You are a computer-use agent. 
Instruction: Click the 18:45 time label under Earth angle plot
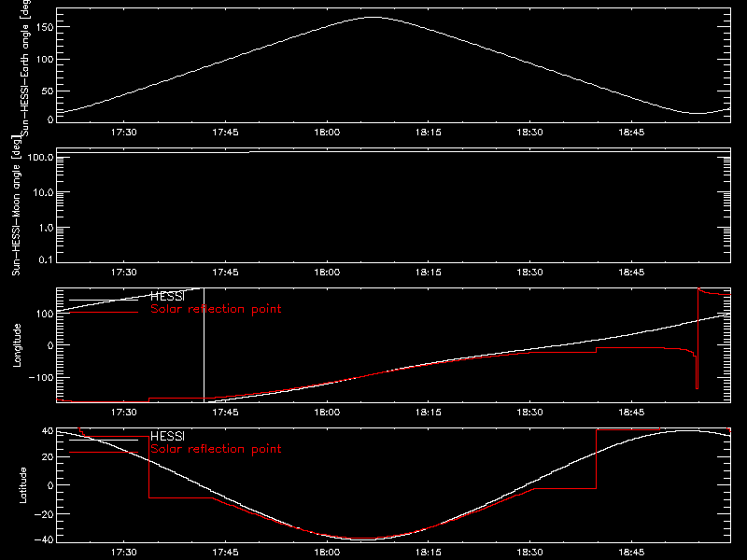point(631,132)
